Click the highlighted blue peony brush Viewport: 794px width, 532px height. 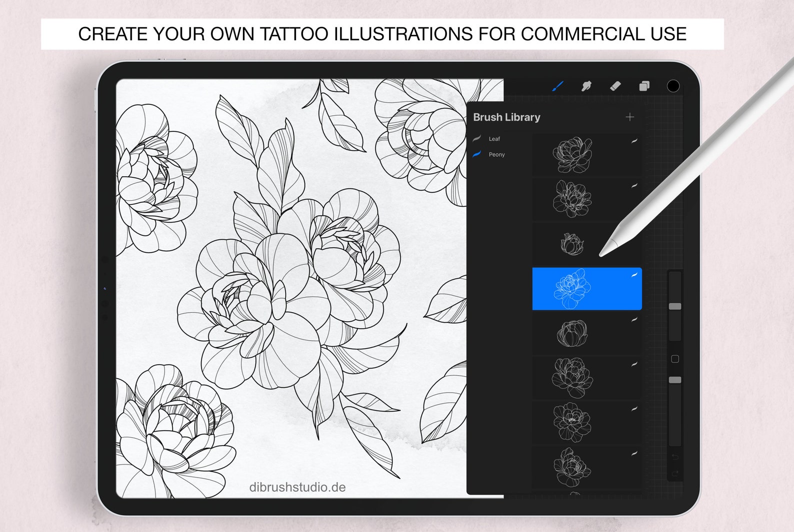[x=587, y=289]
